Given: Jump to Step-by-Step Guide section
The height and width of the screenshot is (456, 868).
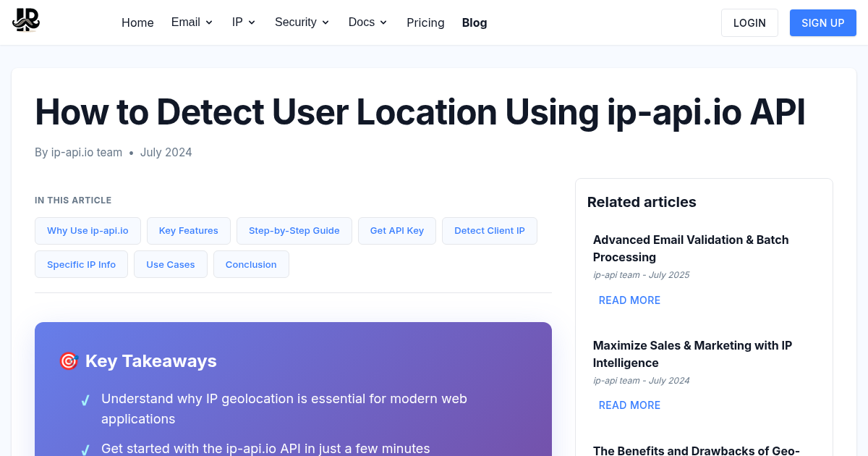Looking at the screenshot, I should point(294,231).
